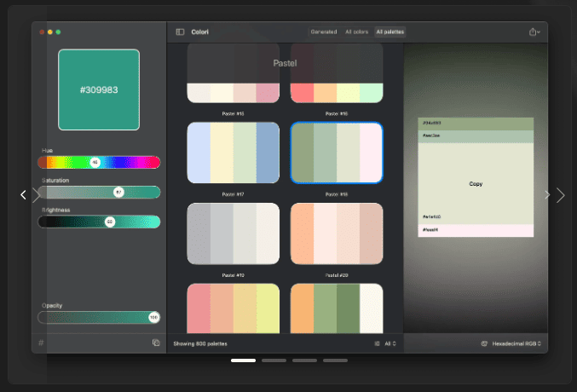Viewport: 577px width, 392px height.
Task: Jump to the fourth carousel page indicator
Action: [x=335, y=360]
